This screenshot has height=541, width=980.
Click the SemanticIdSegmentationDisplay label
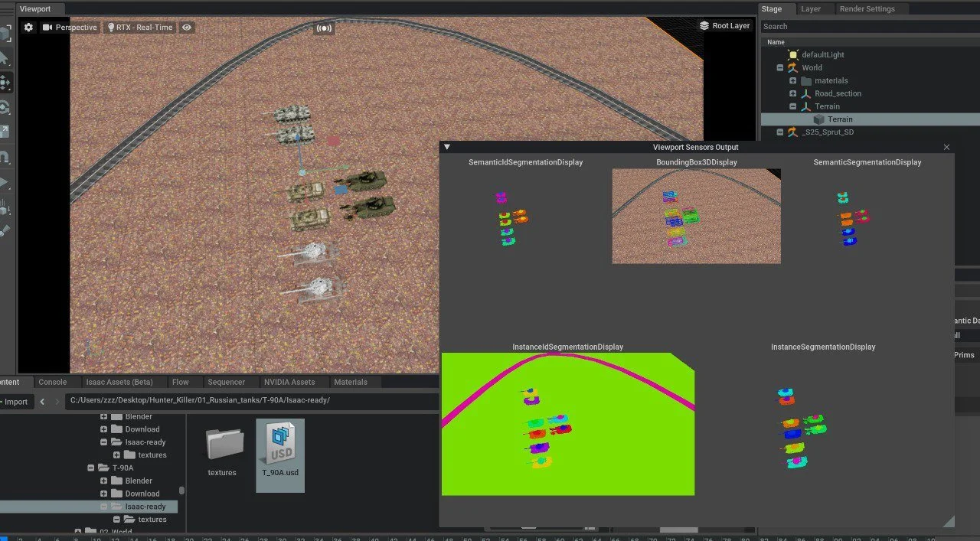[526, 162]
